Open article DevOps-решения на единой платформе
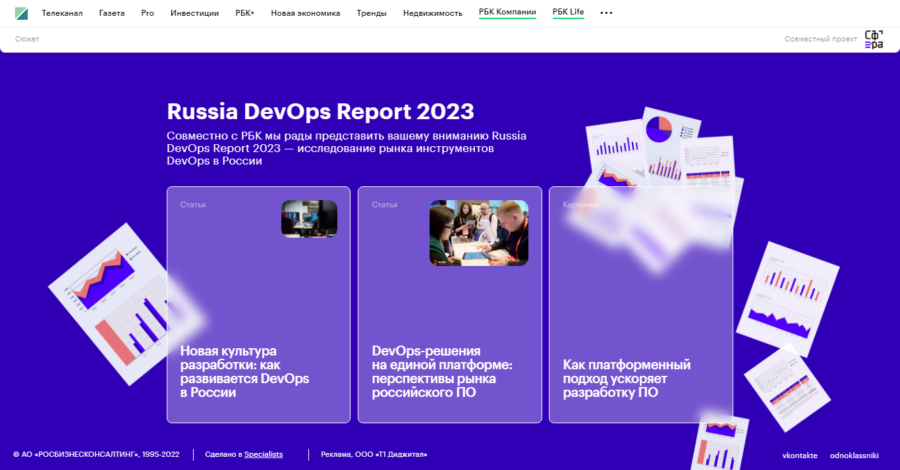The width and height of the screenshot is (900, 470). coord(449,305)
